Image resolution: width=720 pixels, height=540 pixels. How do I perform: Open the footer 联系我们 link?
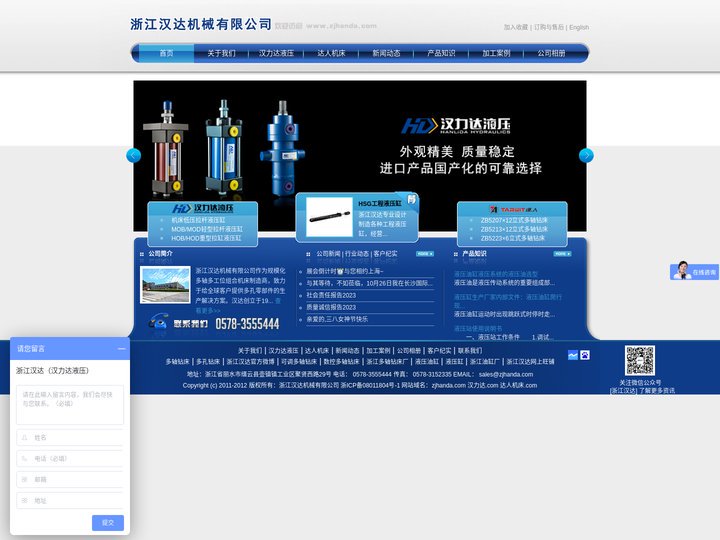(470, 350)
